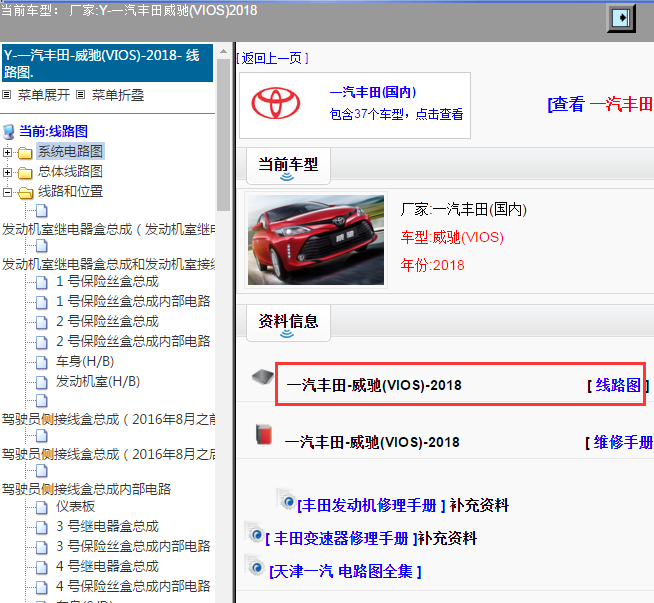Click the page icon of 1 号保险丝盒总成内部电路

click(41, 302)
